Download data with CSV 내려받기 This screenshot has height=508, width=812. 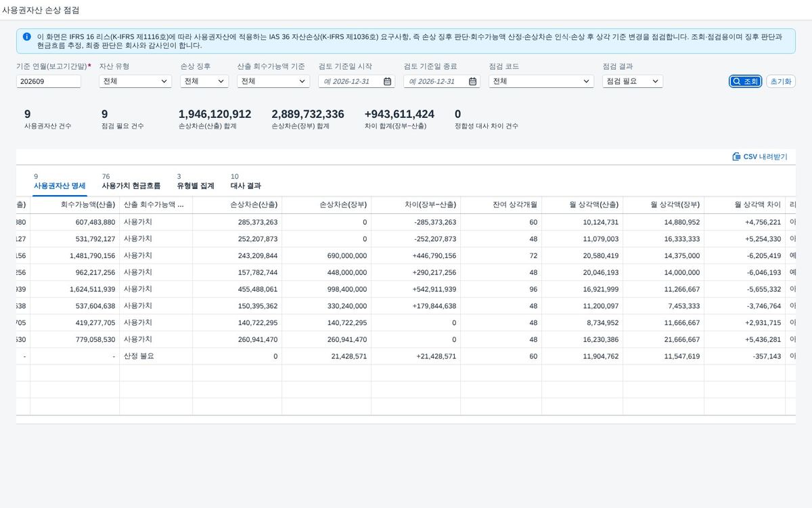[x=760, y=156]
